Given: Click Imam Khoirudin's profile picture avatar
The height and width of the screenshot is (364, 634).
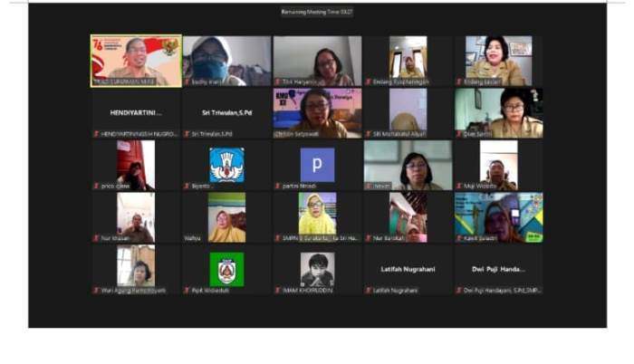Looking at the screenshot, I should tap(317, 268).
